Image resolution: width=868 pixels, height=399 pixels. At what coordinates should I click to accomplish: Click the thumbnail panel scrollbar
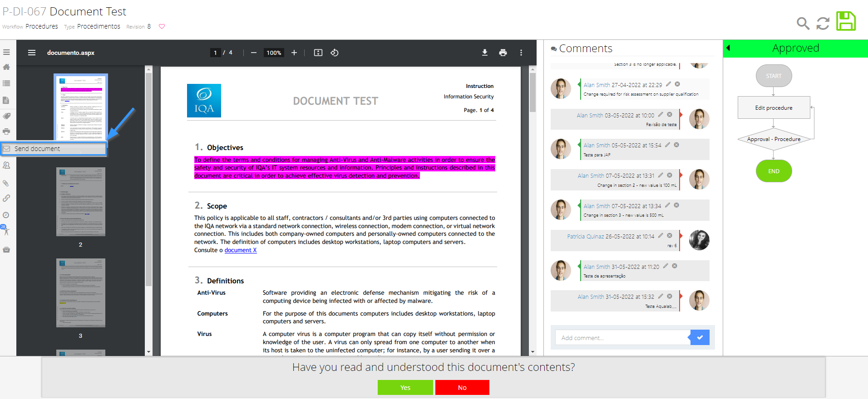[148, 179]
